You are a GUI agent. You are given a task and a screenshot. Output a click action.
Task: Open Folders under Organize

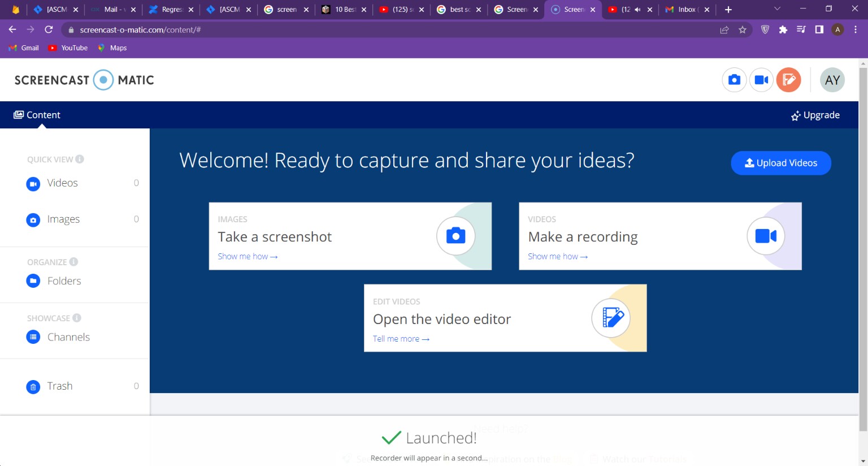click(64, 281)
